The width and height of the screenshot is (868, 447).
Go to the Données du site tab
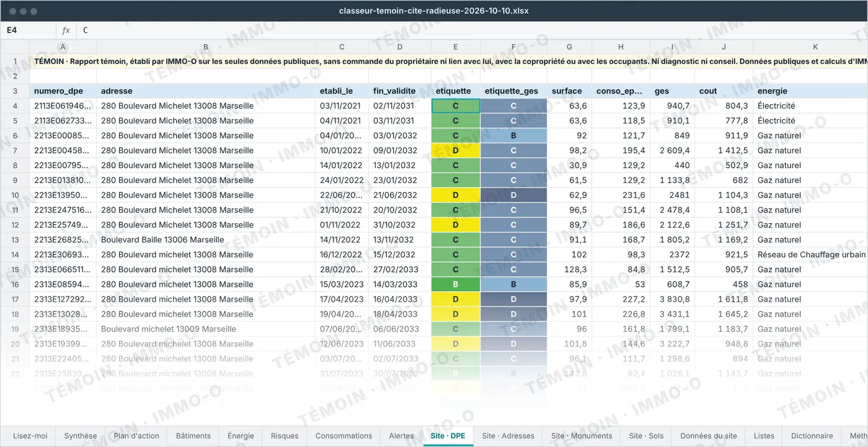709,436
